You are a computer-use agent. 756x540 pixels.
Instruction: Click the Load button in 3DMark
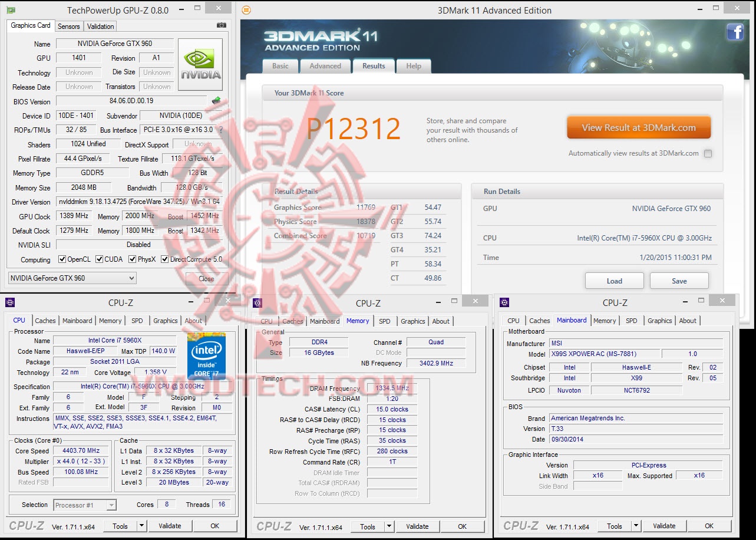[615, 281]
